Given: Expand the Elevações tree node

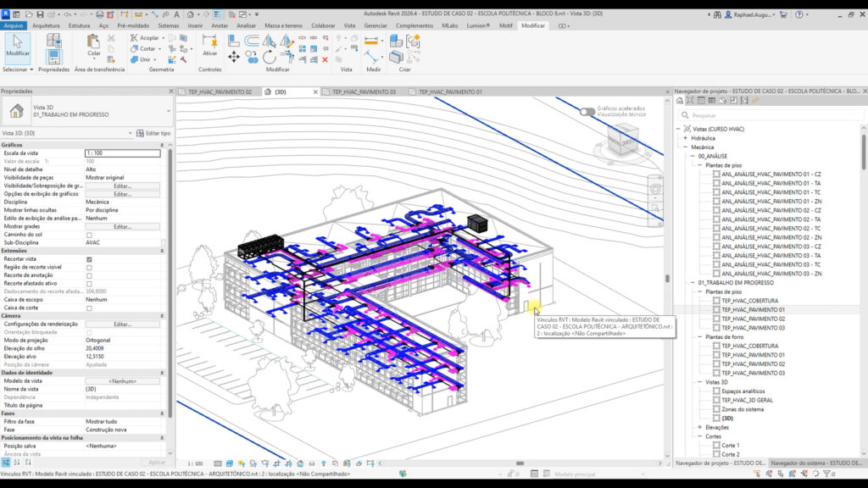Looking at the screenshot, I should pyautogui.click(x=699, y=427).
